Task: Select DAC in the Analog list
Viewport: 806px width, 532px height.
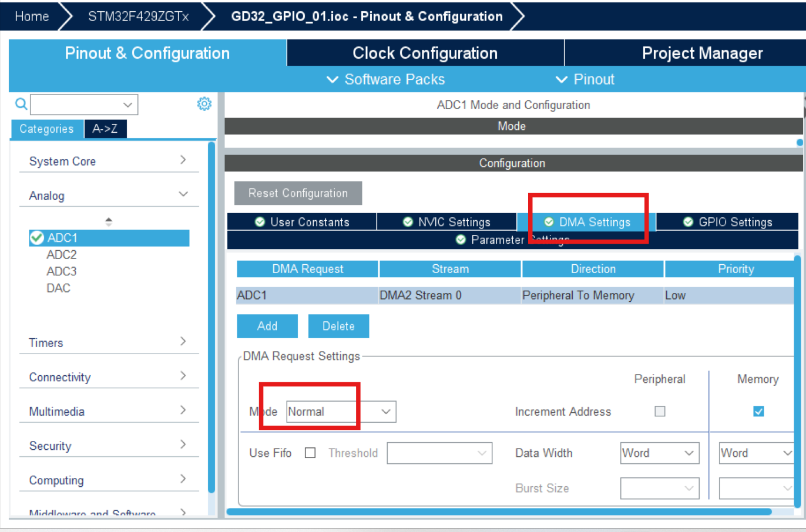Action: click(x=58, y=288)
